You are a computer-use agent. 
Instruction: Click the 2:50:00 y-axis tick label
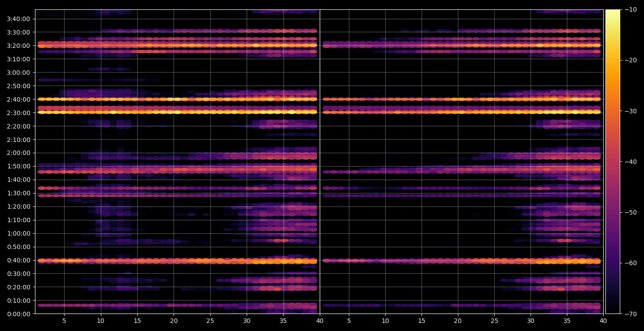(x=18, y=86)
